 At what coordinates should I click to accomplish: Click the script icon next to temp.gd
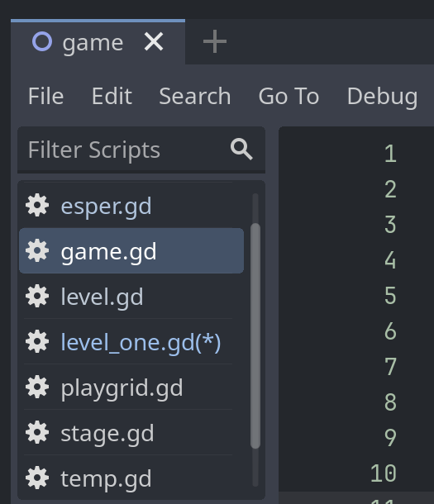tap(37, 478)
